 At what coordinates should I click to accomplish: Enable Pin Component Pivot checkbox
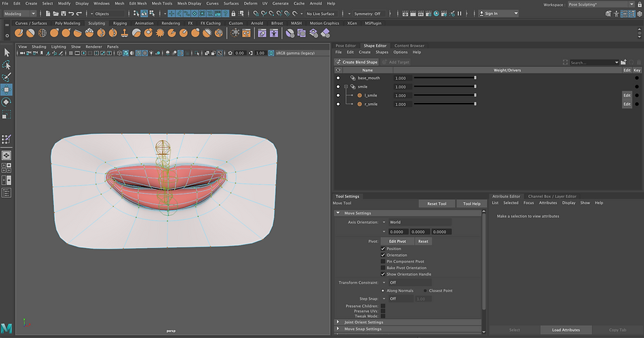(383, 261)
